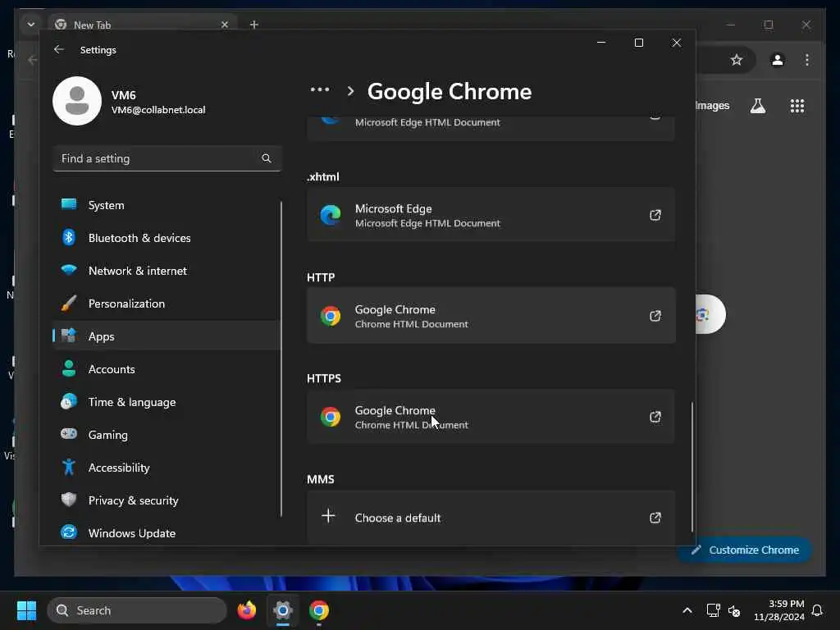Open Windows Start menu
The image size is (840, 630).
[26, 610]
